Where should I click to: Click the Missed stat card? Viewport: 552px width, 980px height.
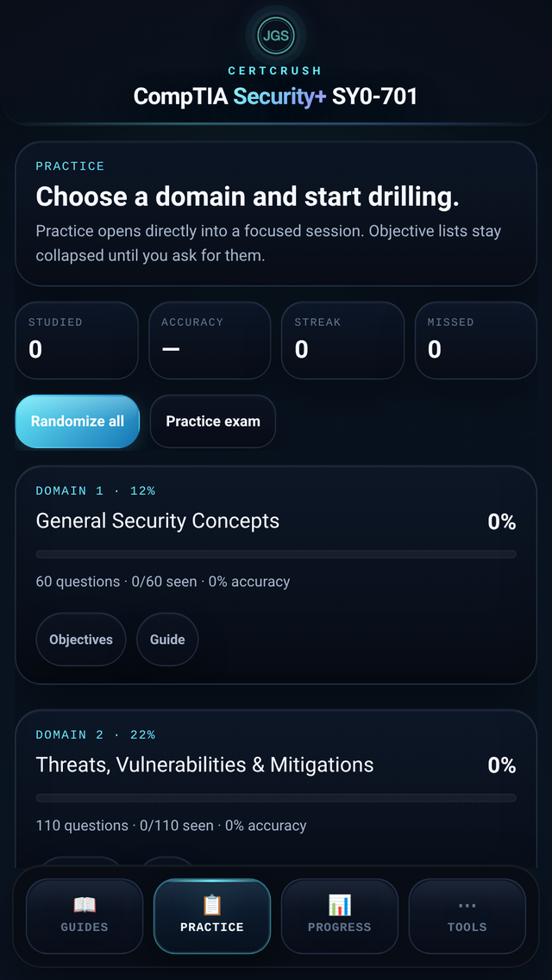click(475, 340)
